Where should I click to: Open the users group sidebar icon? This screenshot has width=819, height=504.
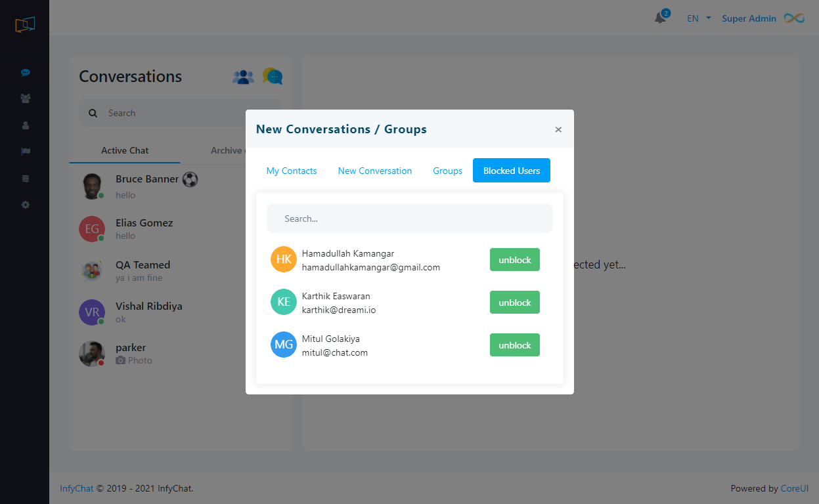[25, 98]
